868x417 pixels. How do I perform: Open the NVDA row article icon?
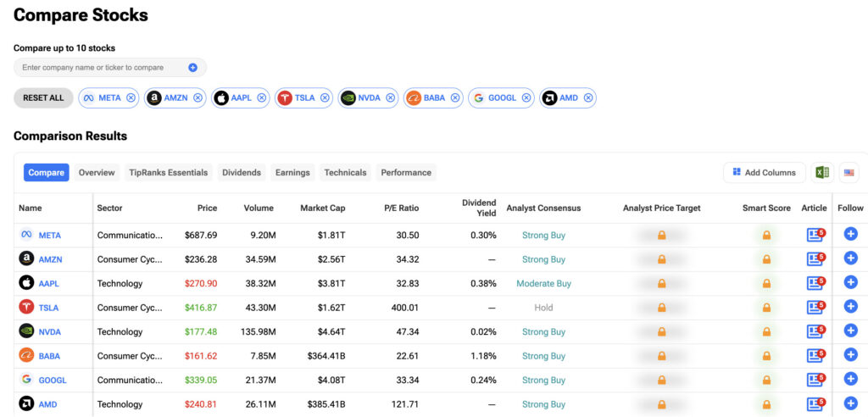tap(815, 331)
